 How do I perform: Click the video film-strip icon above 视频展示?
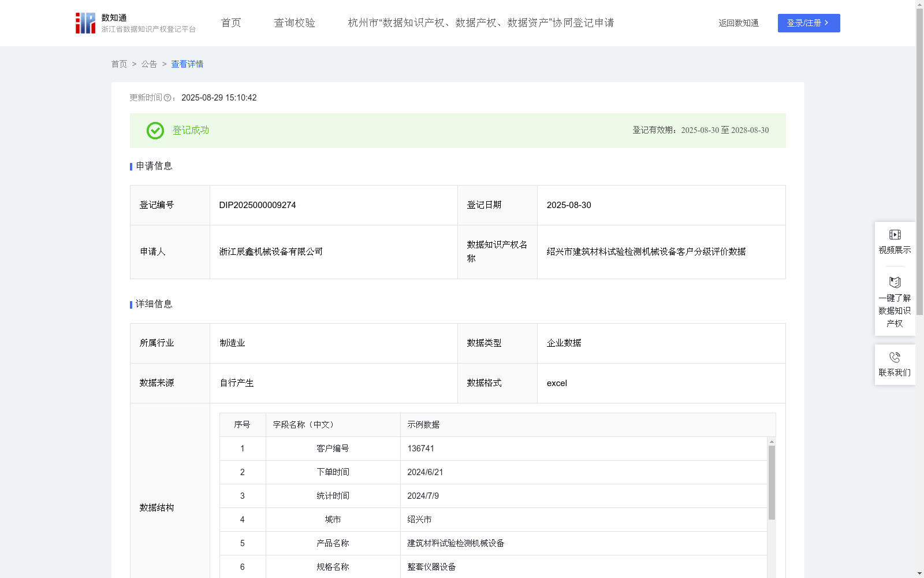[894, 235]
